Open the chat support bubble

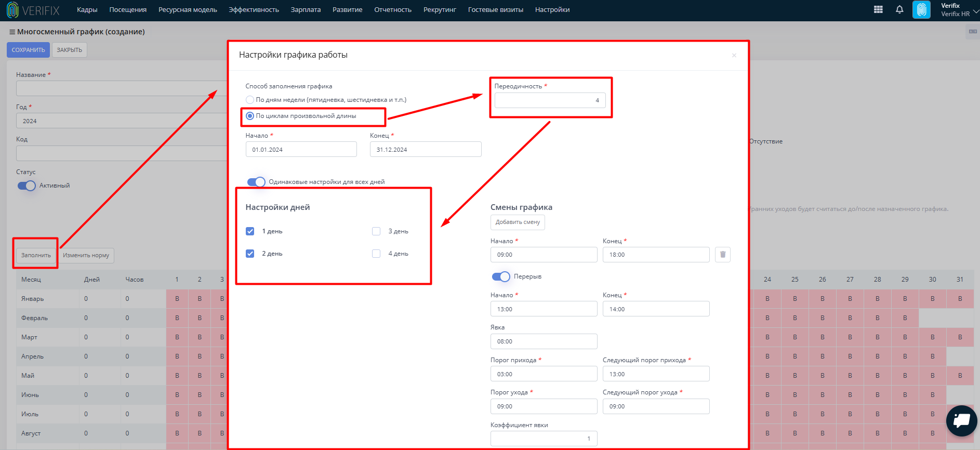962,421
